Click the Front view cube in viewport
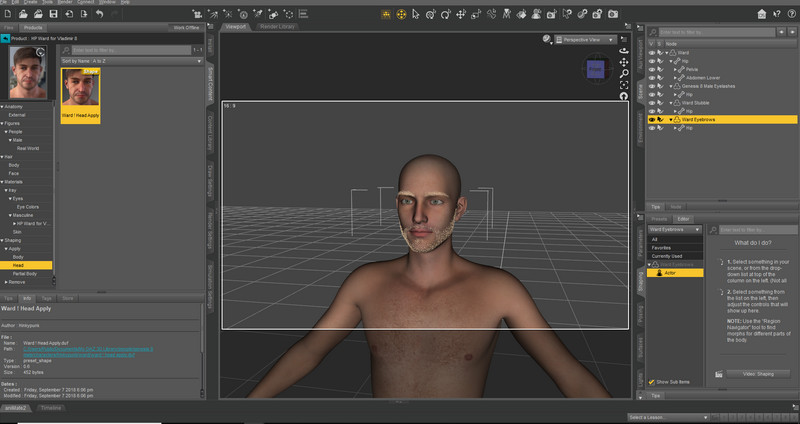The image size is (800, 424). click(x=595, y=69)
